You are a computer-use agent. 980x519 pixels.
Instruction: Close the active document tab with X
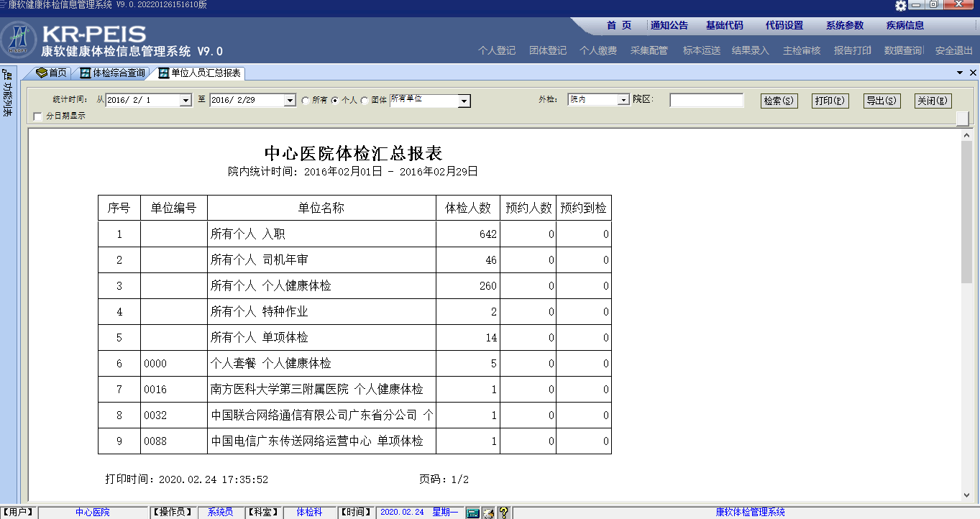pyautogui.click(x=973, y=73)
